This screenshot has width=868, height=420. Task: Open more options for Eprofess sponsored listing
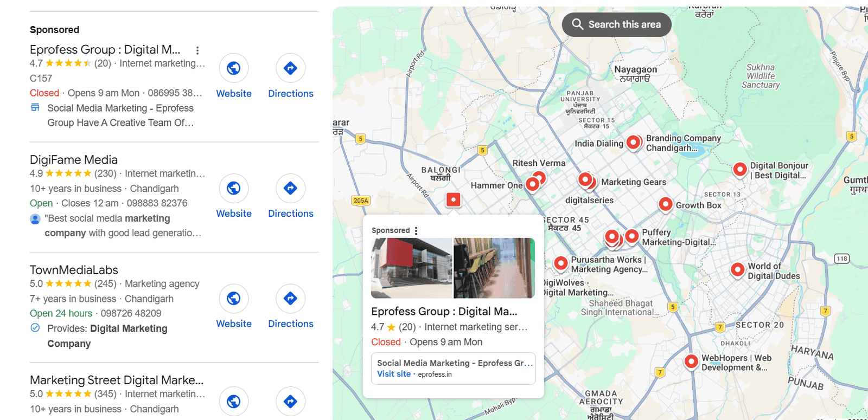coord(197,50)
